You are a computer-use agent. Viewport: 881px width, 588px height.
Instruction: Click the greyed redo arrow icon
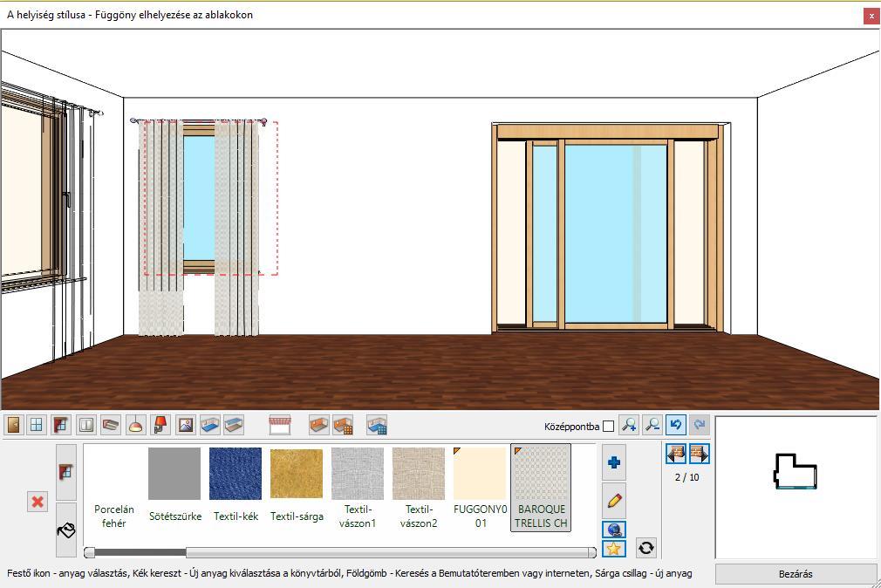[699, 426]
